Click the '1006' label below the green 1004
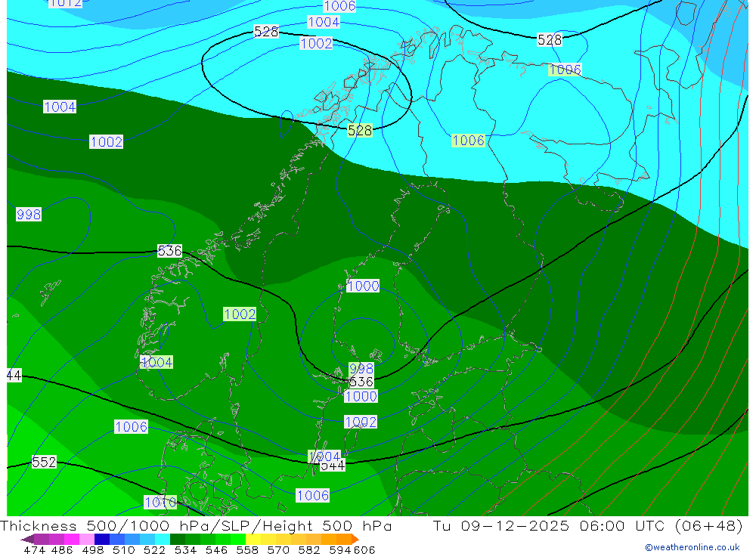The height and width of the screenshot is (554, 756). 131,427
